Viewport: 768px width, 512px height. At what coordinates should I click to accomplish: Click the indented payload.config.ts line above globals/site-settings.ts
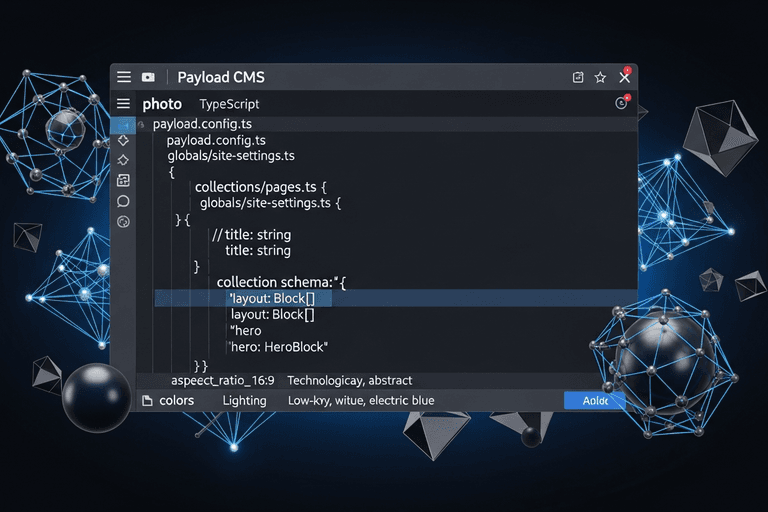tap(216, 141)
